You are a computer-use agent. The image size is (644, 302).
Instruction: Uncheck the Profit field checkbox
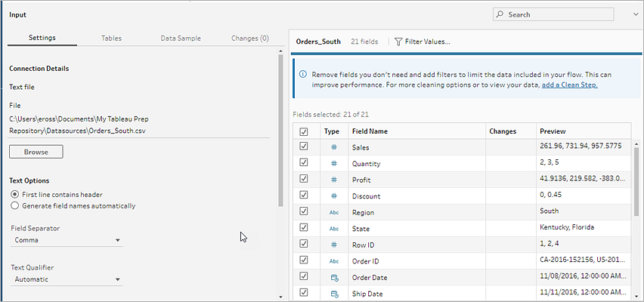[304, 179]
